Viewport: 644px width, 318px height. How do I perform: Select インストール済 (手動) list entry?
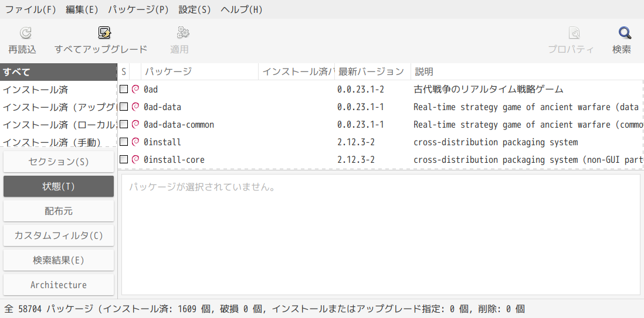pyautogui.click(x=59, y=142)
